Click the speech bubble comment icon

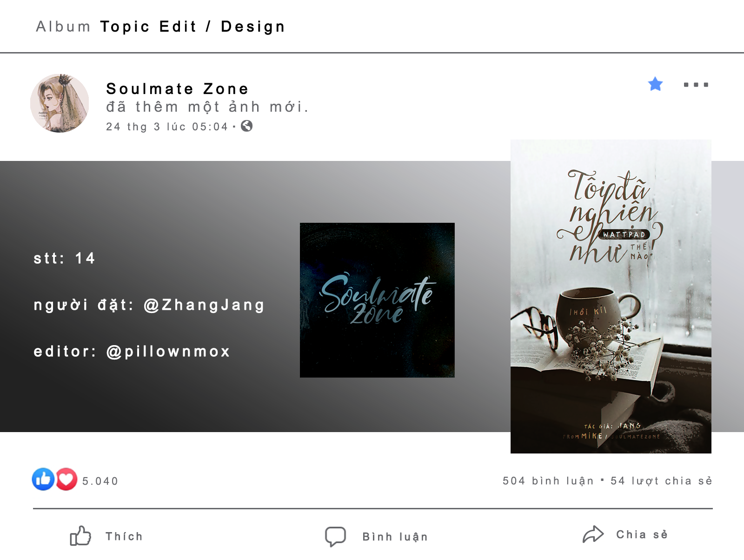pyautogui.click(x=335, y=536)
